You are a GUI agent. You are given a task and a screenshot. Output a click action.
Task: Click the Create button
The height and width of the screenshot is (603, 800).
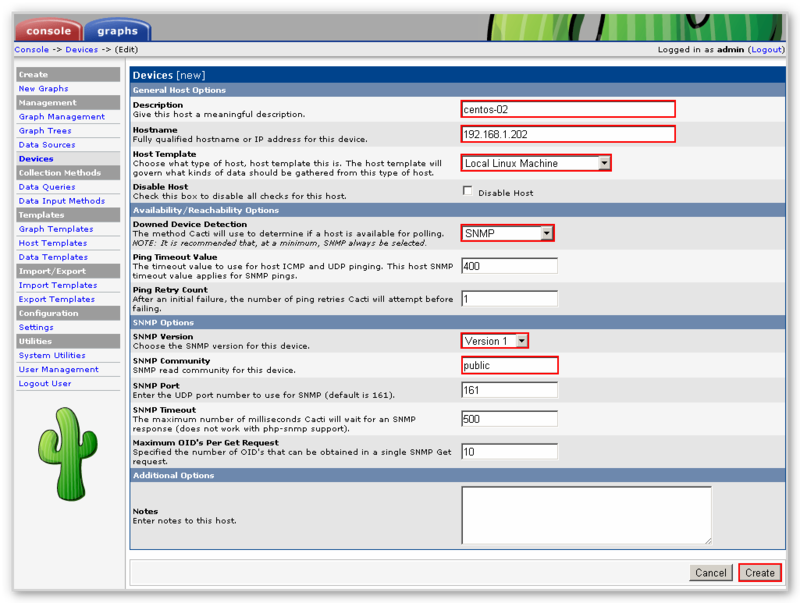[x=760, y=572]
